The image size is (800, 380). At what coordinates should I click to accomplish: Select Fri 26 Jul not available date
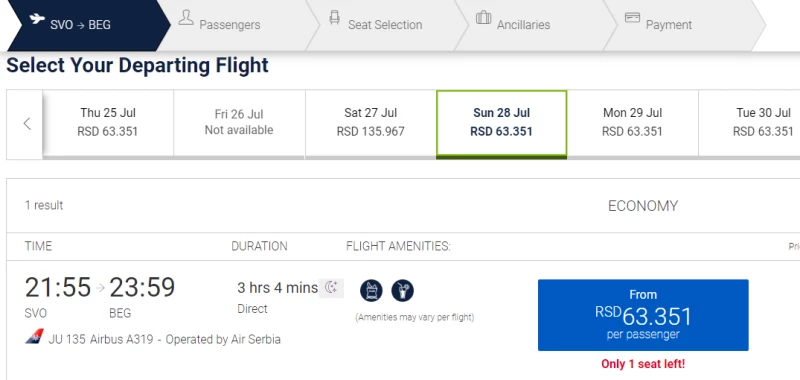tap(239, 122)
